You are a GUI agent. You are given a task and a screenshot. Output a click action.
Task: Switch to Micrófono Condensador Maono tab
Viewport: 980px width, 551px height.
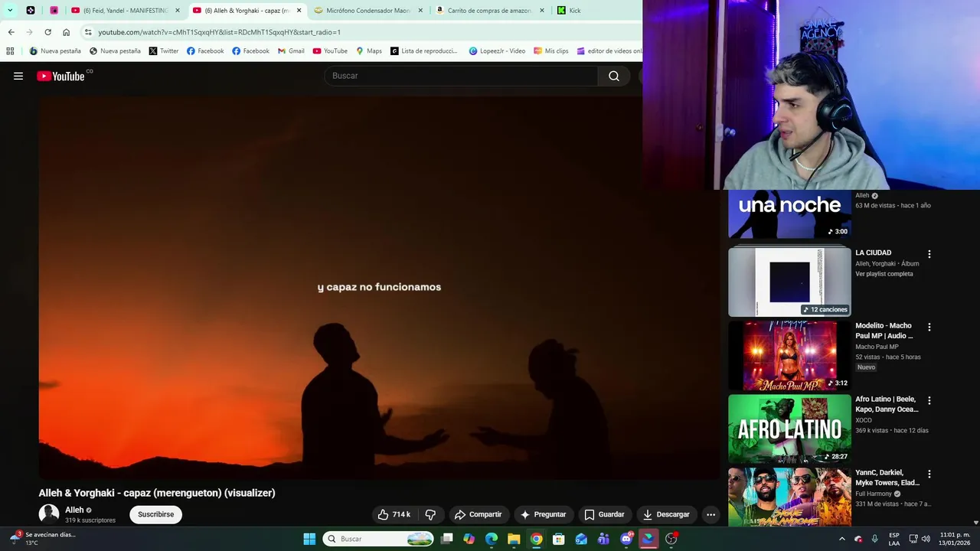tap(367, 11)
